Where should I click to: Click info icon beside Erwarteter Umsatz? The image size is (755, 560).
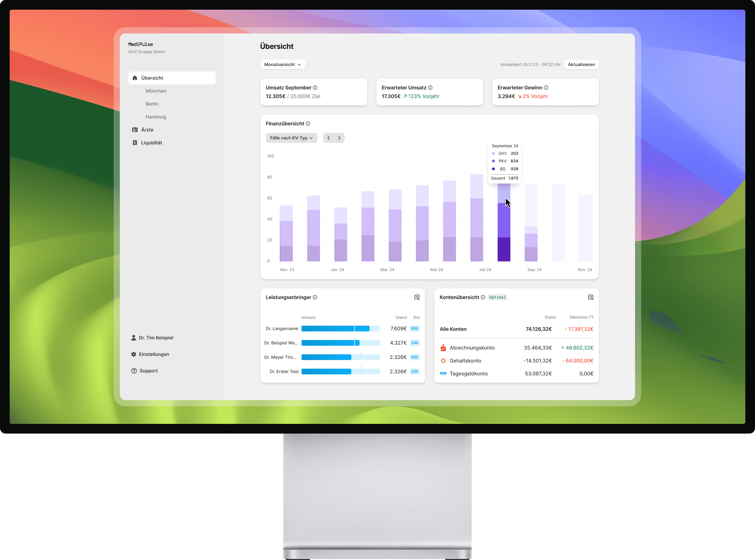pos(430,87)
